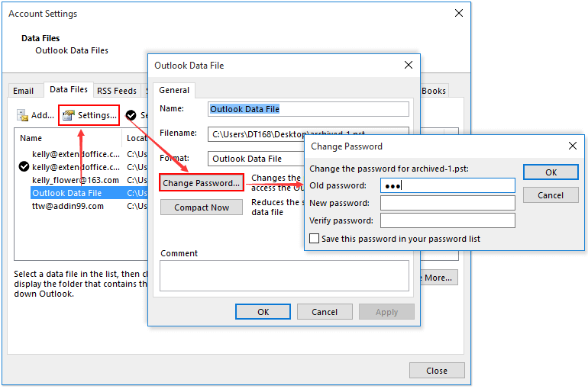The image size is (588, 389).
Task: Open the partially hidden Address Books tab
Action: point(434,91)
